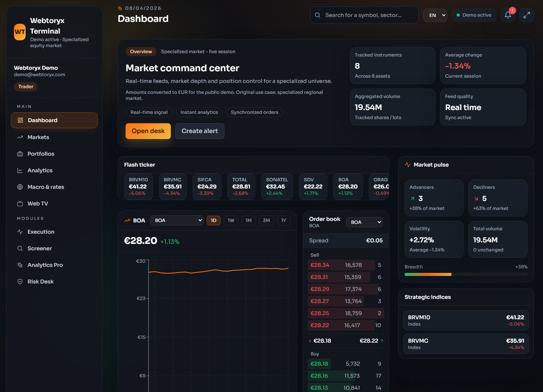
Task: Open the Screener magnifier icon
Action: [20, 248]
